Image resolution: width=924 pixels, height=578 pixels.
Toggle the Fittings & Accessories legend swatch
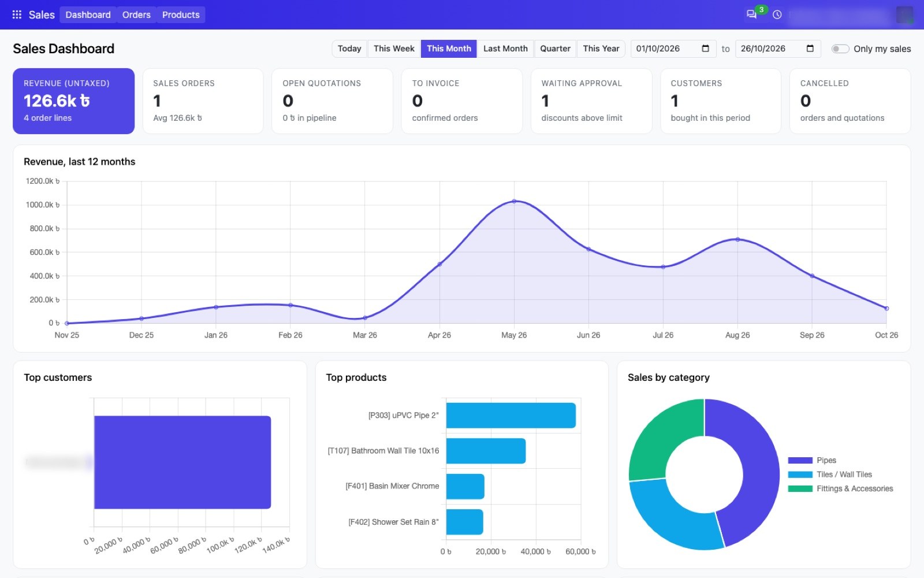800,489
